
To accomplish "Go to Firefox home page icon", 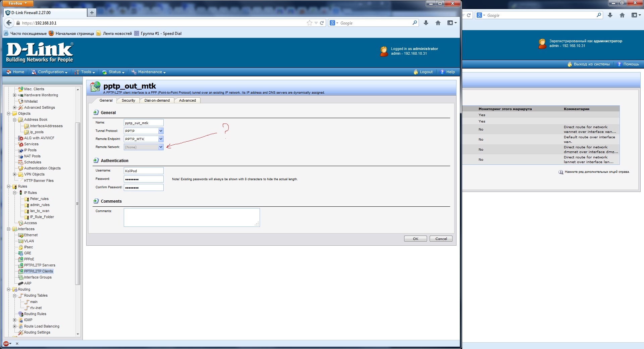I will (x=438, y=23).
